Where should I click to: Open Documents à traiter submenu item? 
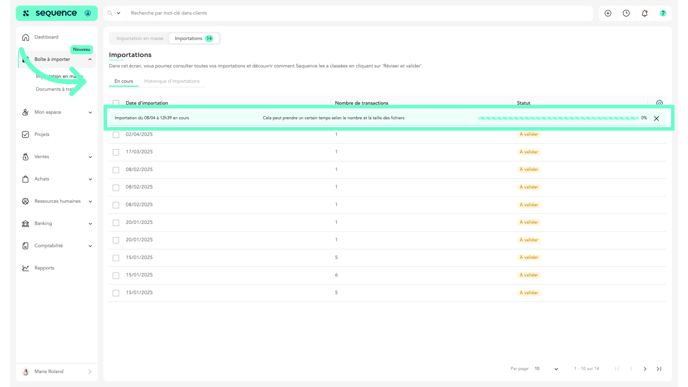click(56, 89)
